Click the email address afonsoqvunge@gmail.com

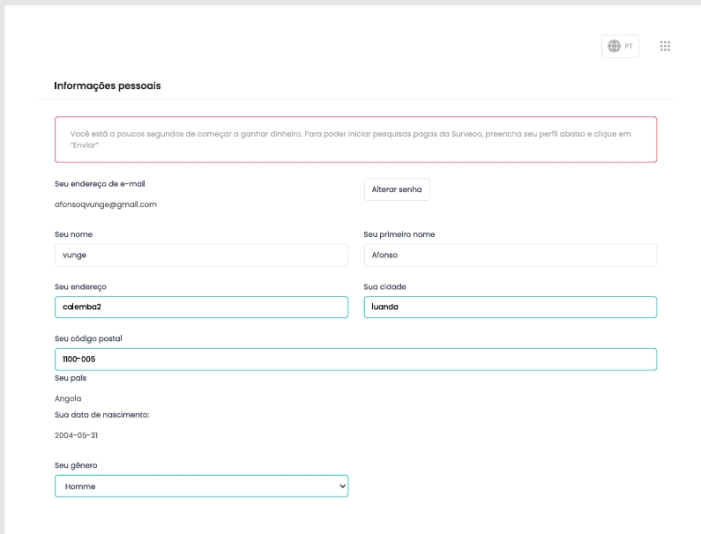(105, 204)
